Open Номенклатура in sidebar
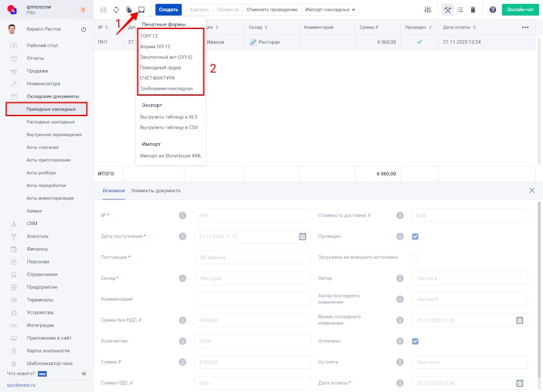The height and width of the screenshot is (392, 543). 44,83
